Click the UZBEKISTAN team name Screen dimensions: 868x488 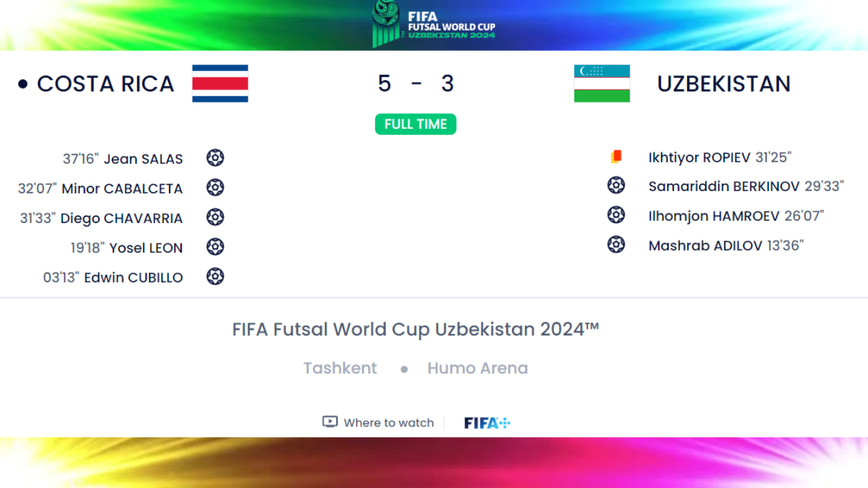[x=724, y=84]
